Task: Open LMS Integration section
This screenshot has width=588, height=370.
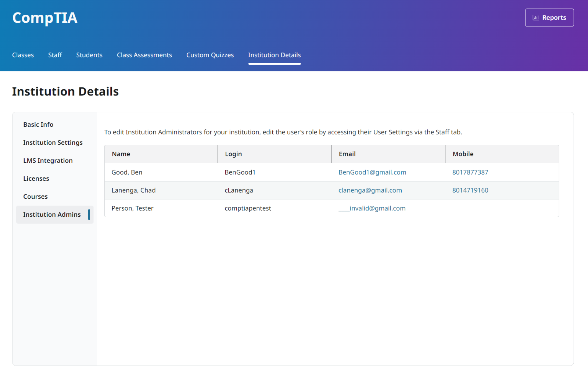Action: click(x=48, y=161)
